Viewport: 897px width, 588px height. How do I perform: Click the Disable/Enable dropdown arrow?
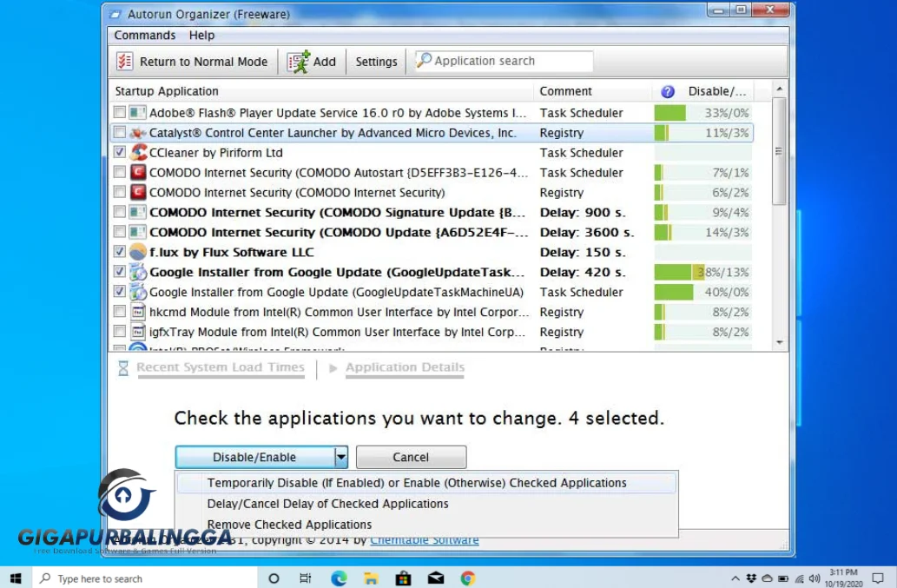pos(341,457)
